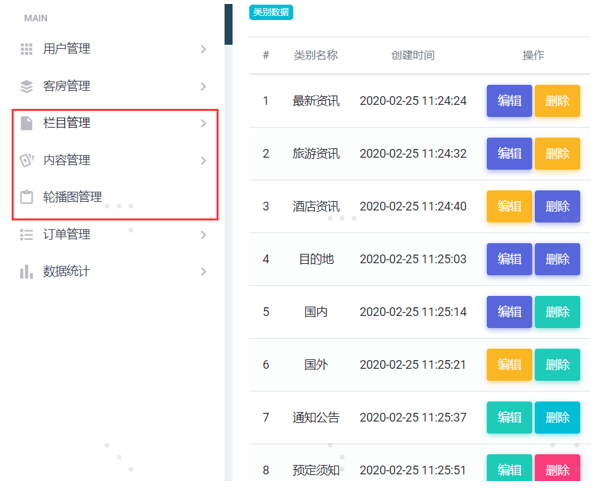Select the 旅游资讯 category name cell
The height and width of the screenshot is (497, 614).
316,154
